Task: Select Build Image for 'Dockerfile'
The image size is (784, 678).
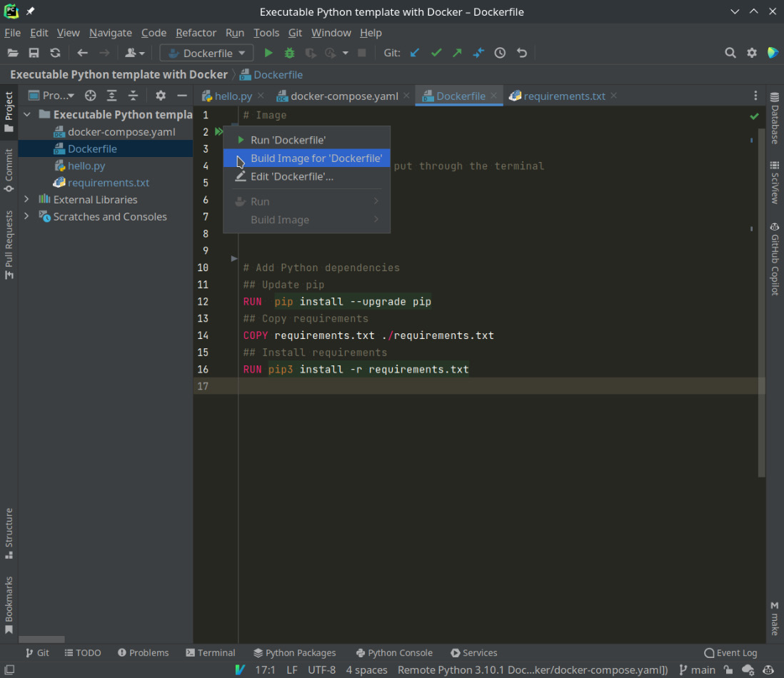Action: 306,158
